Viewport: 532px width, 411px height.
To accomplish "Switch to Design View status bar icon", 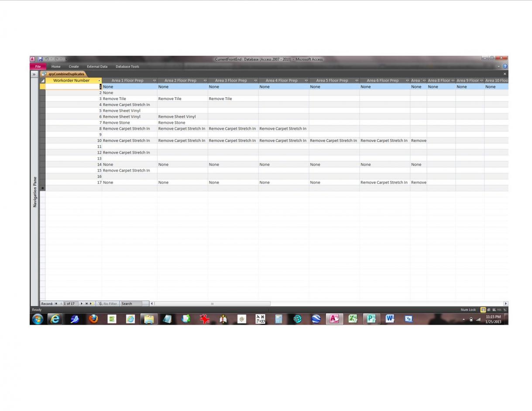I will [x=505, y=310].
